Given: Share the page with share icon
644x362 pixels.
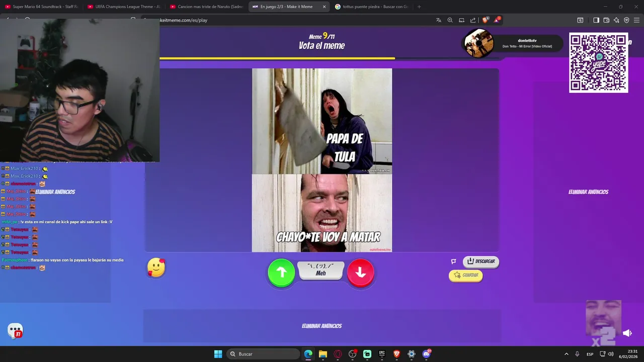Looking at the screenshot, I should coord(473,20).
